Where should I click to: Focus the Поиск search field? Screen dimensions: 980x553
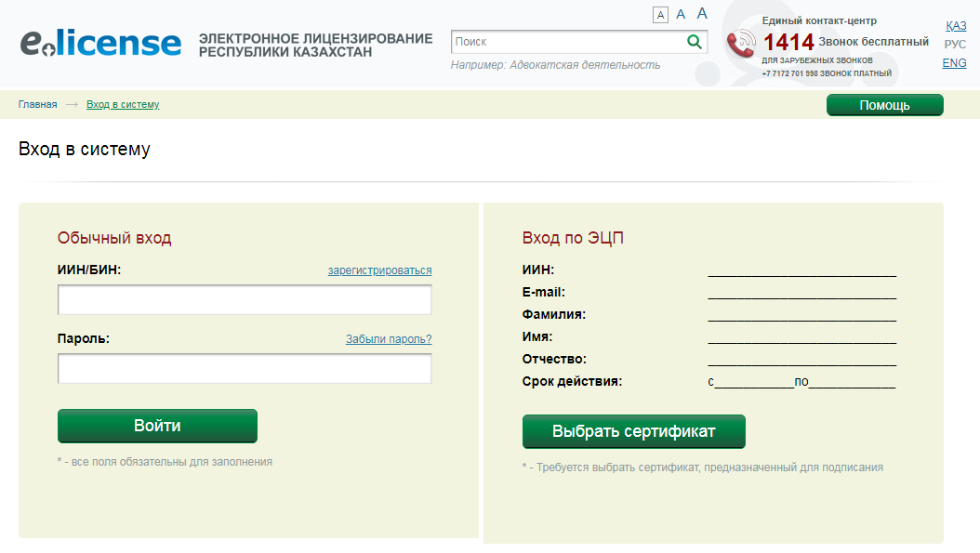point(567,42)
